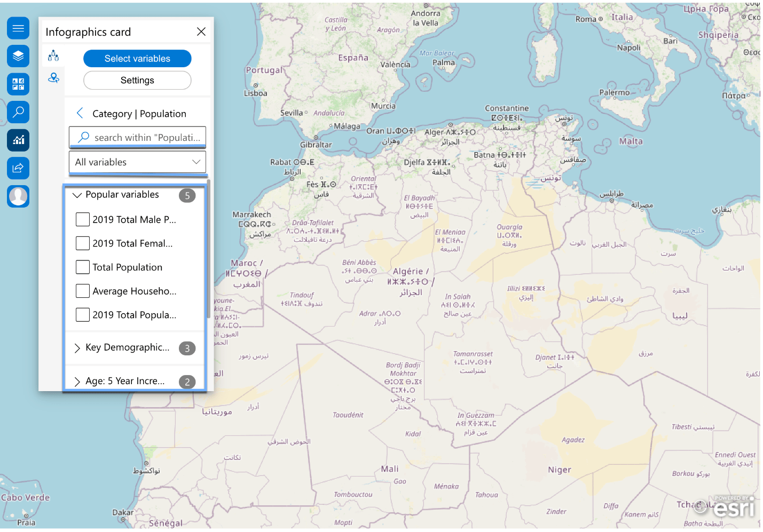Open the user profile avatar

click(x=18, y=196)
